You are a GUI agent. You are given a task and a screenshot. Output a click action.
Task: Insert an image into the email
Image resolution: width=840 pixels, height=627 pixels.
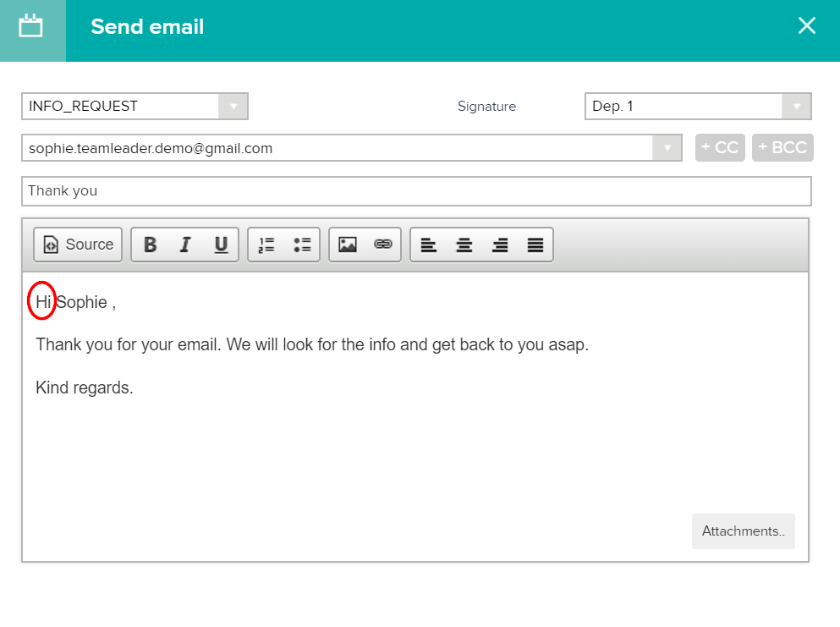(348, 245)
